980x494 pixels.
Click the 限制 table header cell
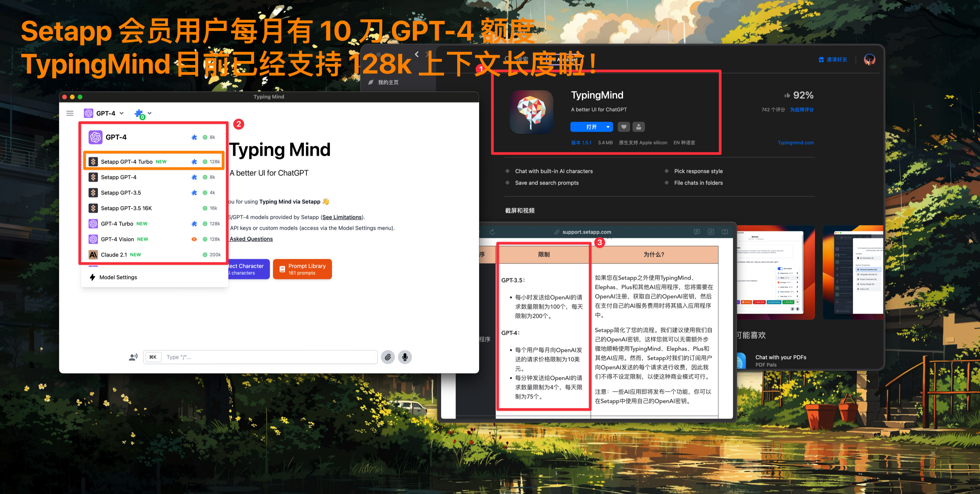(x=544, y=255)
